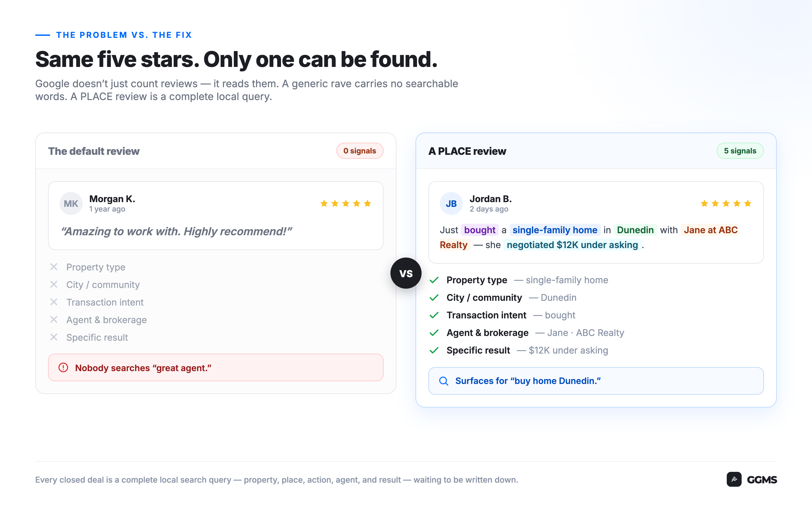The image size is (812, 507).
Task: Click the red alert circle icon
Action: point(63,368)
